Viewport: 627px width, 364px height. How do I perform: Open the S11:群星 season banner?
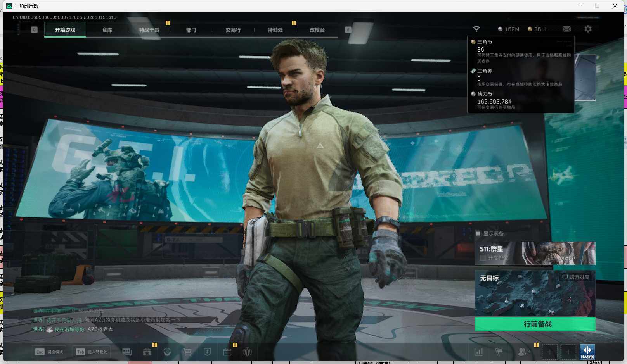coord(535,253)
